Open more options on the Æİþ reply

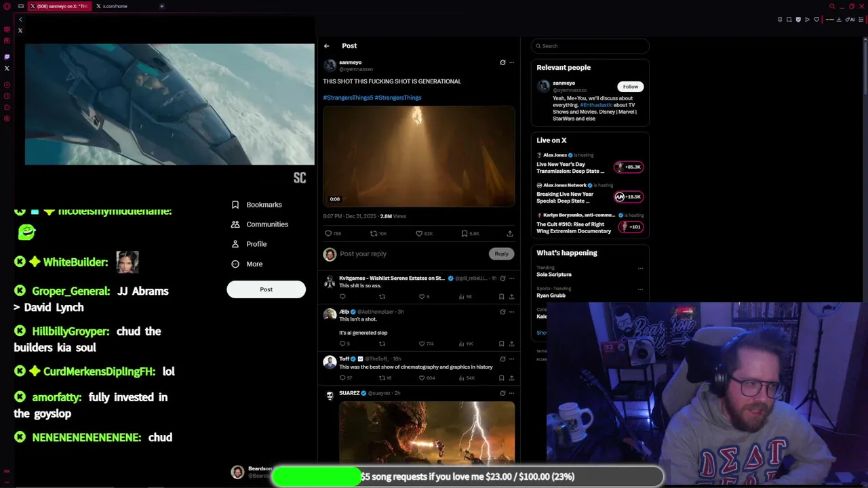point(511,312)
